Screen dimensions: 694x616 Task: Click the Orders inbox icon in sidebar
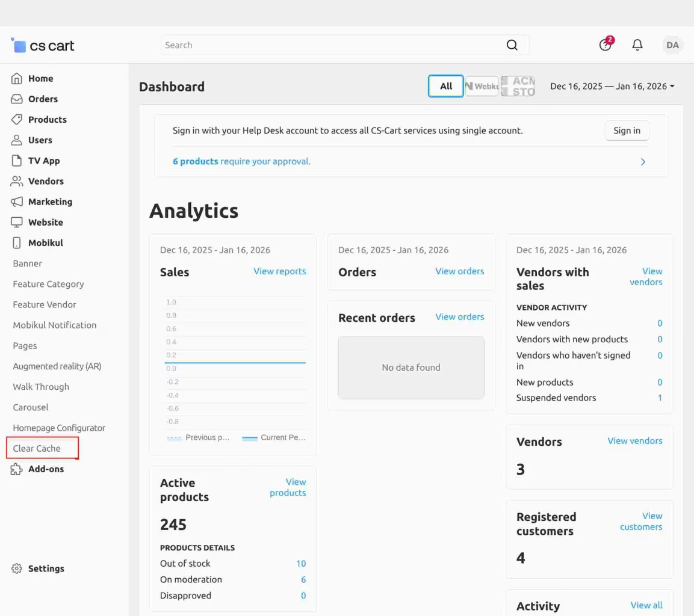click(17, 99)
